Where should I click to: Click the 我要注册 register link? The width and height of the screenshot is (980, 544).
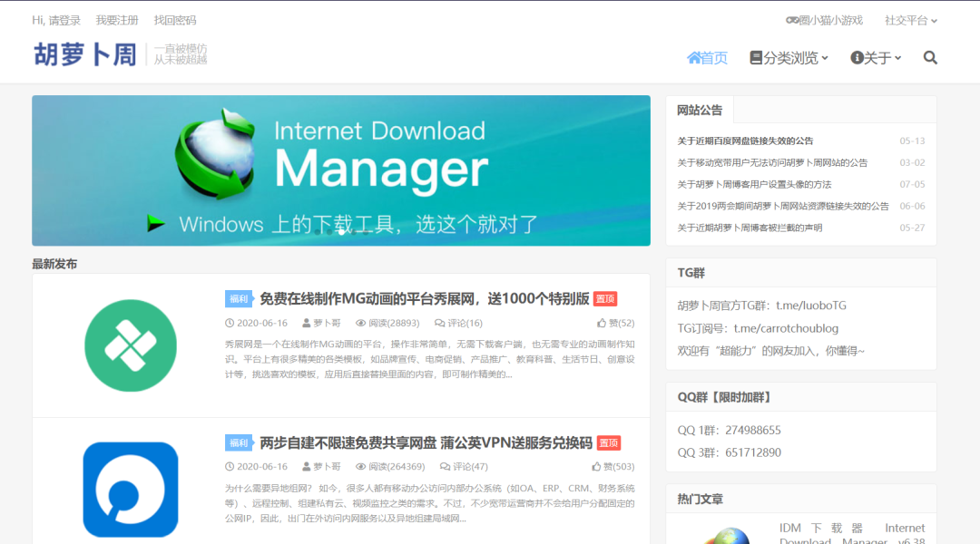[117, 20]
